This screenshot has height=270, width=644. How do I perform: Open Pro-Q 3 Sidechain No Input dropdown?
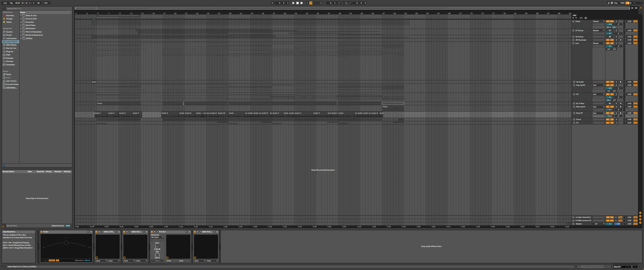(157, 237)
